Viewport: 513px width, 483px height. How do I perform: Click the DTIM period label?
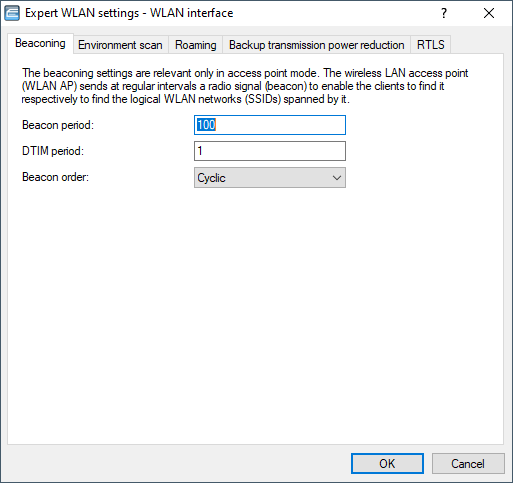click(x=53, y=151)
